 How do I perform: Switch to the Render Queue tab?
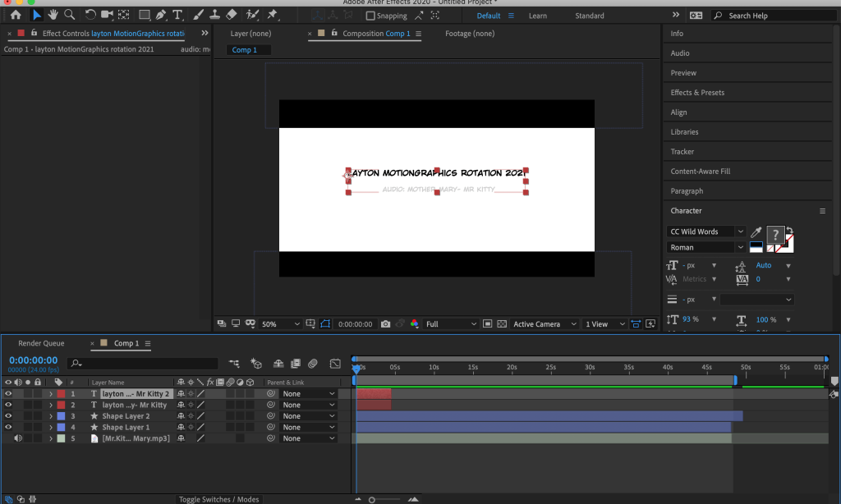tap(41, 343)
